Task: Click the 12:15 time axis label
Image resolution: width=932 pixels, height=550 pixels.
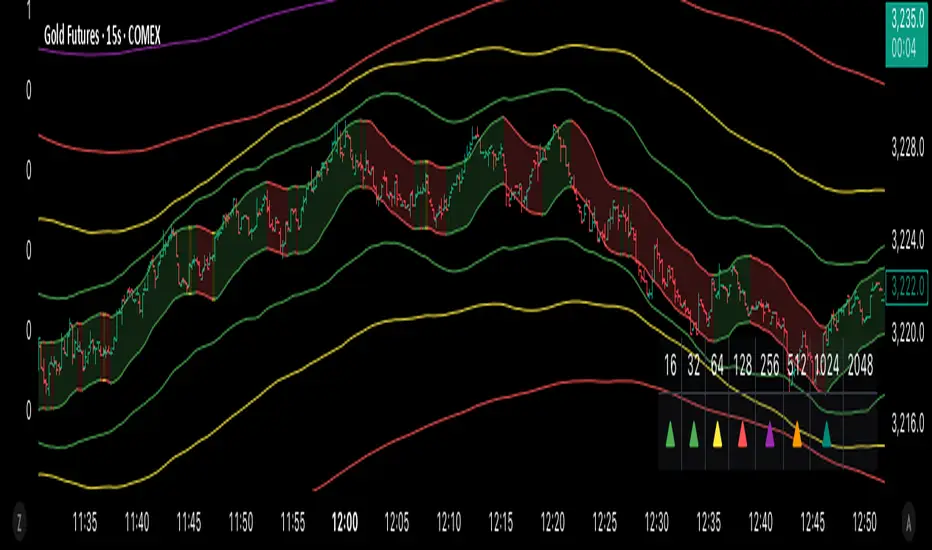Action: coord(500,523)
